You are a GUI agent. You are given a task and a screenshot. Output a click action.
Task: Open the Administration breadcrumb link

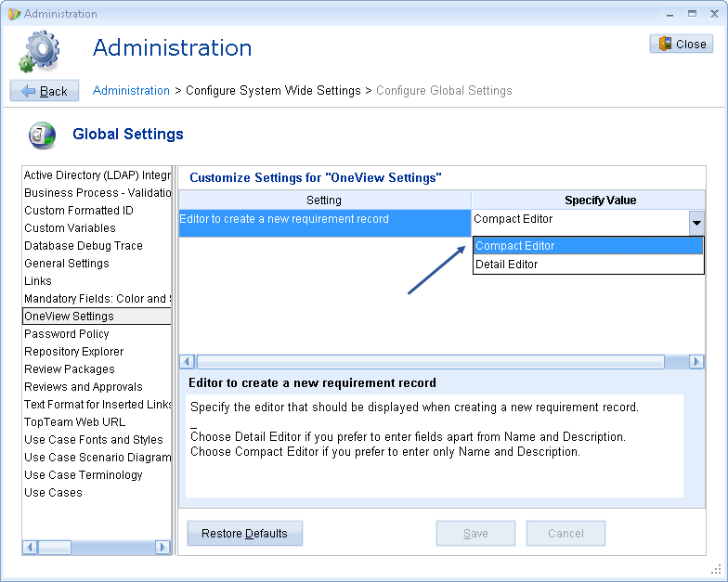pyautogui.click(x=132, y=91)
